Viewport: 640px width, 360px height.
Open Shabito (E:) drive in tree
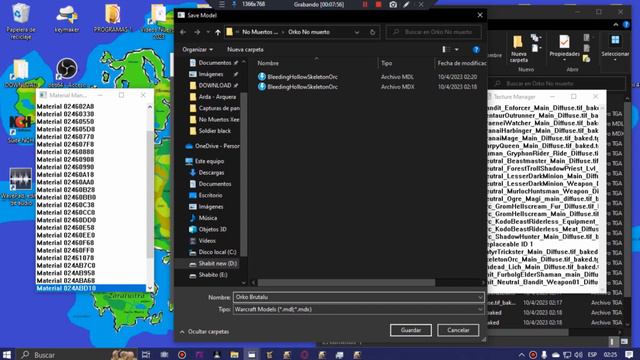[208, 275]
